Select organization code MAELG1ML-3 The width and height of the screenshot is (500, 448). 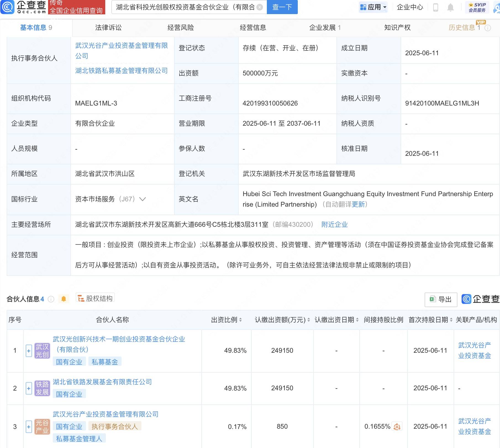pyautogui.click(x=96, y=103)
